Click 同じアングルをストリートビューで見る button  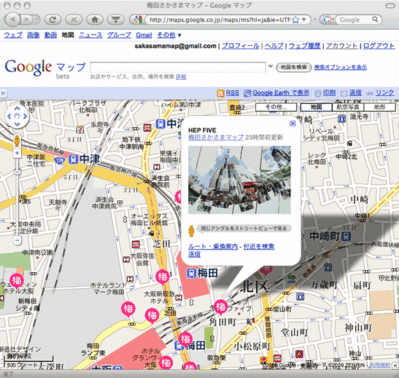(244, 228)
